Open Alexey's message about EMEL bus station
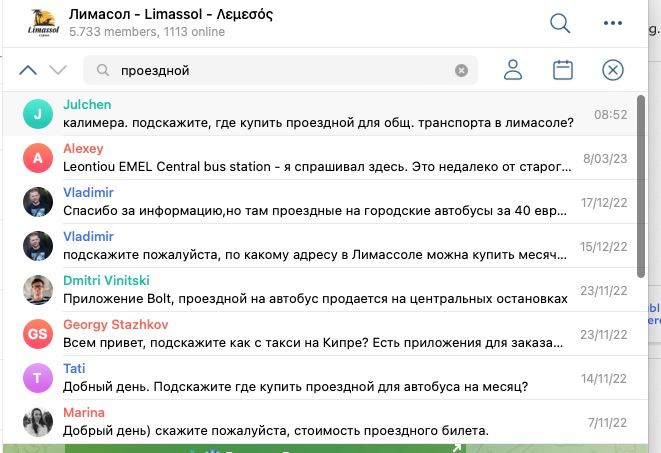The height and width of the screenshot is (453, 661). click(320, 158)
